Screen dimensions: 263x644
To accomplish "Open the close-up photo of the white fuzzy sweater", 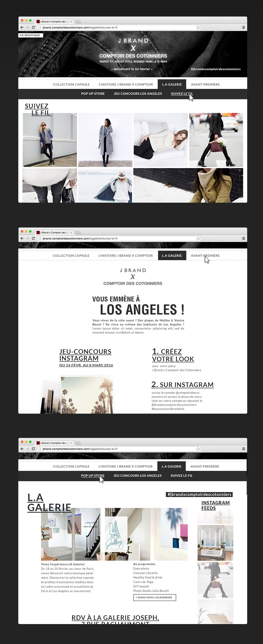I will (50, 186).
